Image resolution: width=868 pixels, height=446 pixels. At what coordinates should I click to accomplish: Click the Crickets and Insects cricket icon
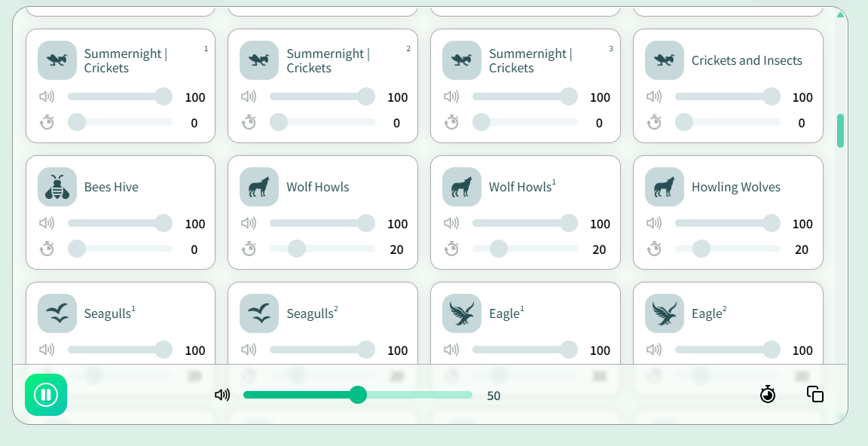[x=665, y=60]
